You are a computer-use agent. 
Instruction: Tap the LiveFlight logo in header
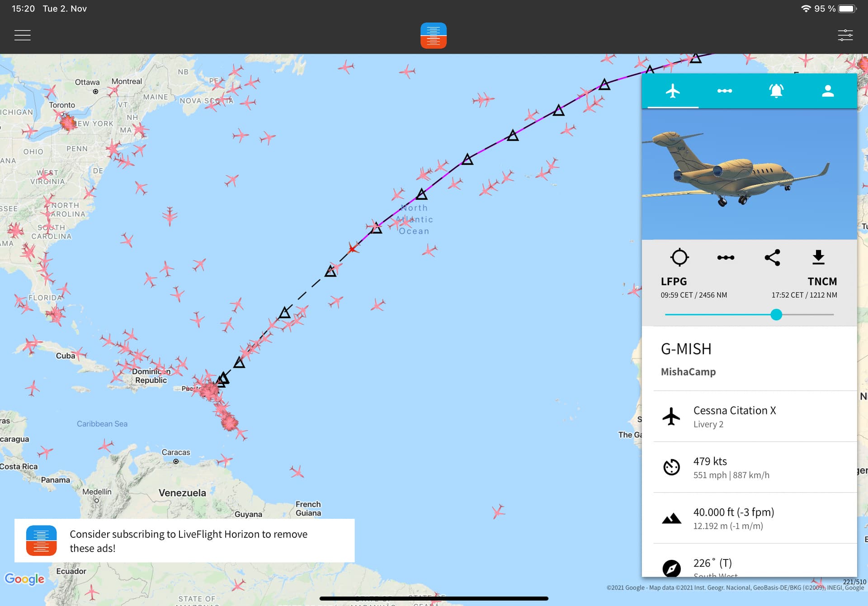click(433, 35)
